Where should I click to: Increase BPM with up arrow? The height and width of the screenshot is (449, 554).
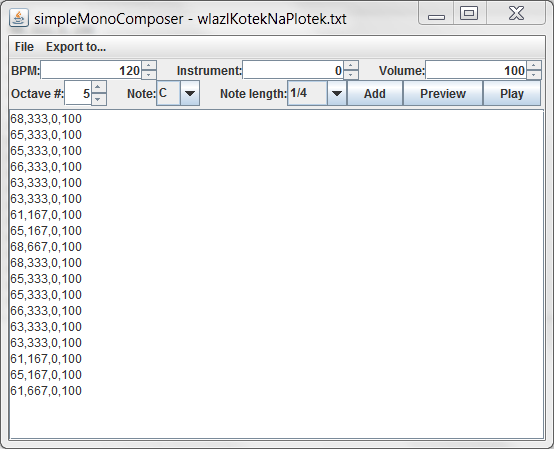[149, 66]
